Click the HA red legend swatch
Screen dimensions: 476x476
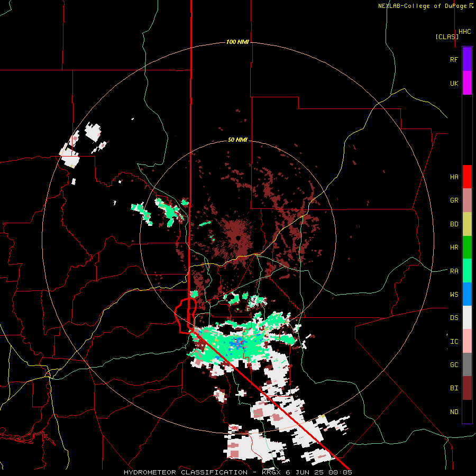pyautogui.click(x=467, y=177)
